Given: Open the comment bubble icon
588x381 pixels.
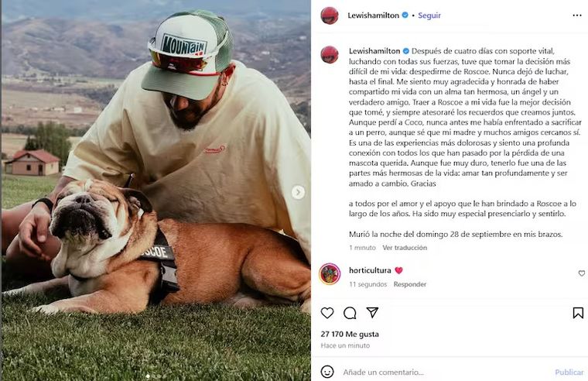Looking at the screenshot, I should [350, 313].
